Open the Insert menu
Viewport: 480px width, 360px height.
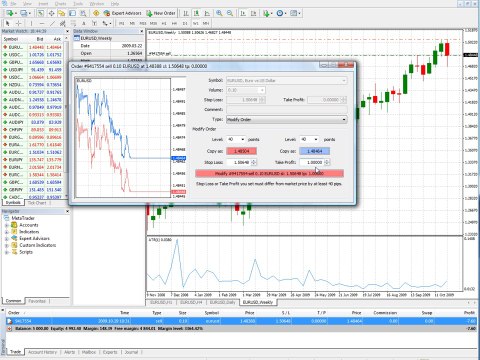(43, 4)
